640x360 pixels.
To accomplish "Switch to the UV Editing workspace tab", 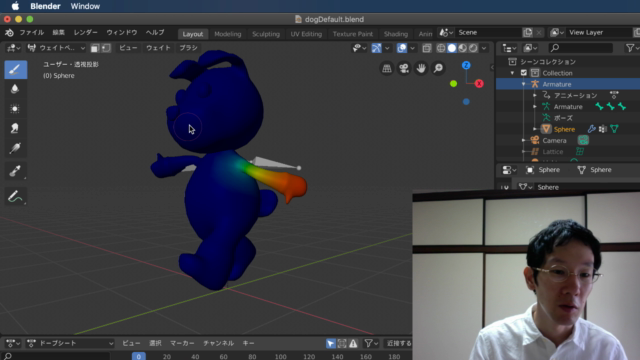I will [x=306, y=34].
